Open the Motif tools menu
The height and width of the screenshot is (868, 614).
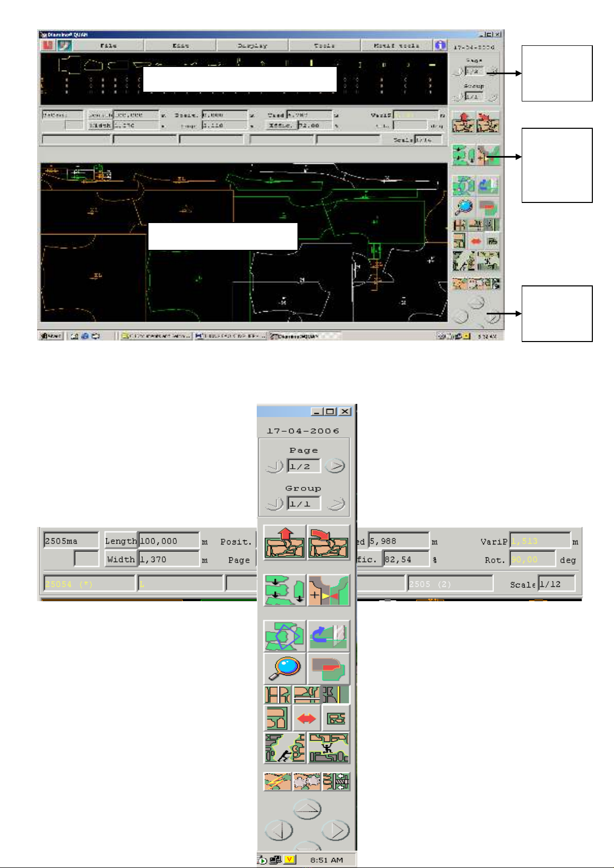click(396, 46)
